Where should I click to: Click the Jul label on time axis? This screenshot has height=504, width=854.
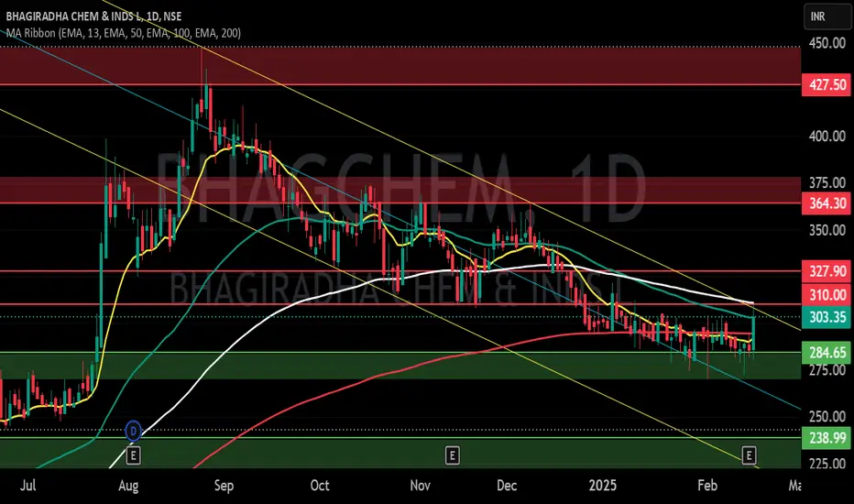27,485
